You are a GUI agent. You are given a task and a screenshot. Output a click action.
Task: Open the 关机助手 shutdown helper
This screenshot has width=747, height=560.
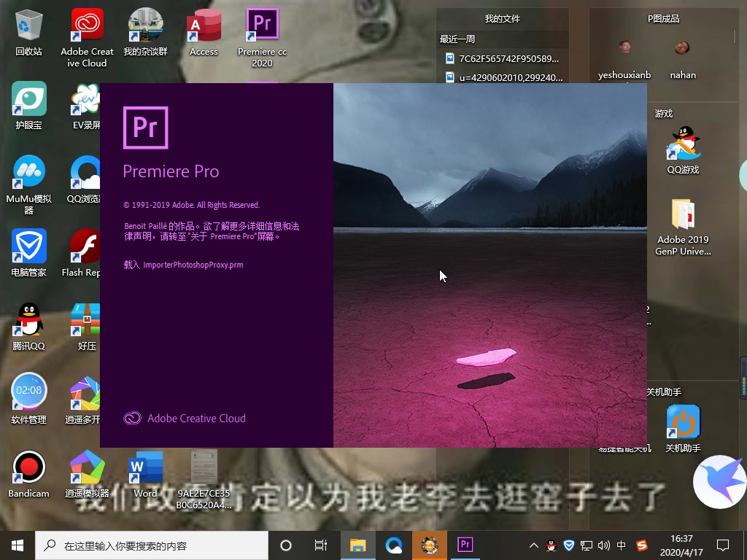(683, 421)
